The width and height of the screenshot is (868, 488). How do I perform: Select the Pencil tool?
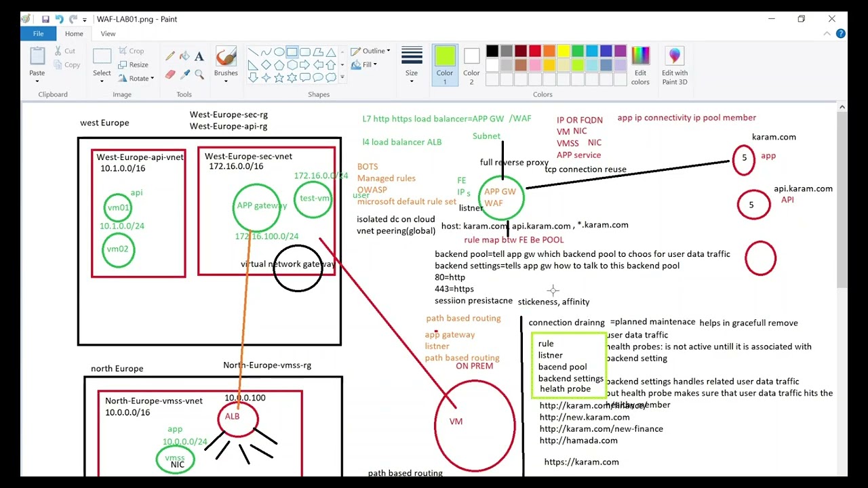click(x=170, y=56)
